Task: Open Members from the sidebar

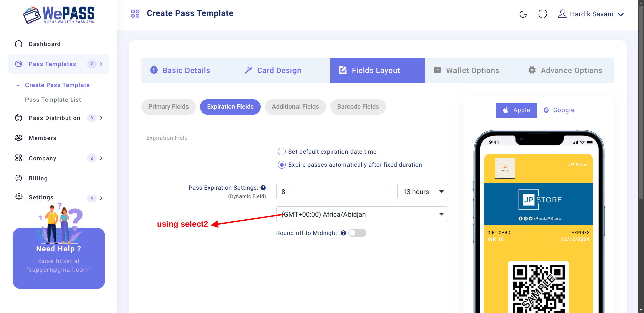Action: (x=42, y=138)
